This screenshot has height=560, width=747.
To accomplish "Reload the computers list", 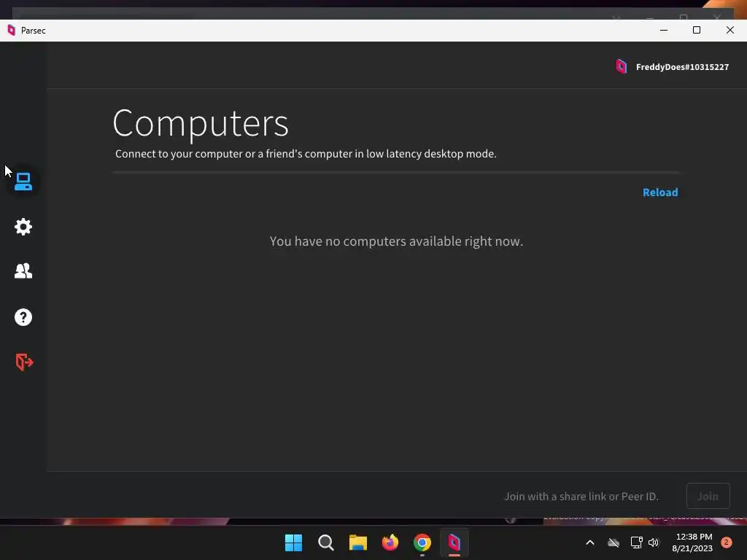I will tap(659, 192).
